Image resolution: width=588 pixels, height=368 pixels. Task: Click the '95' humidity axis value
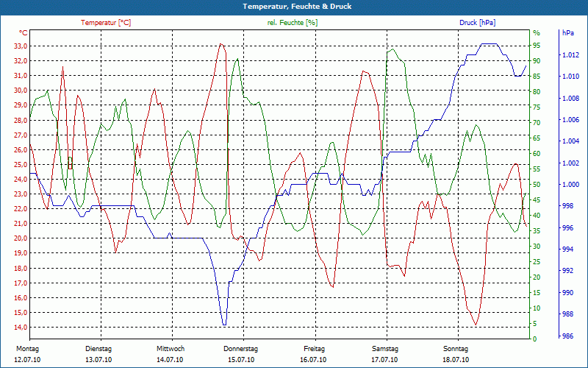coord(537,46)
